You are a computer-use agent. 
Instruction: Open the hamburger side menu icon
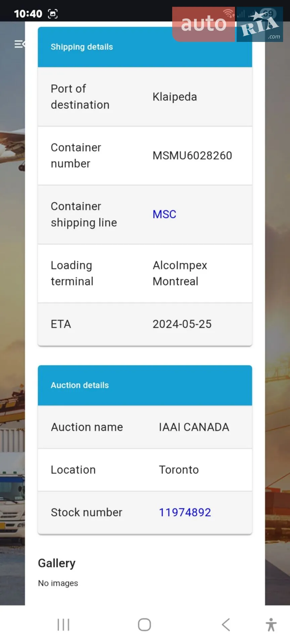click(19, 44)
